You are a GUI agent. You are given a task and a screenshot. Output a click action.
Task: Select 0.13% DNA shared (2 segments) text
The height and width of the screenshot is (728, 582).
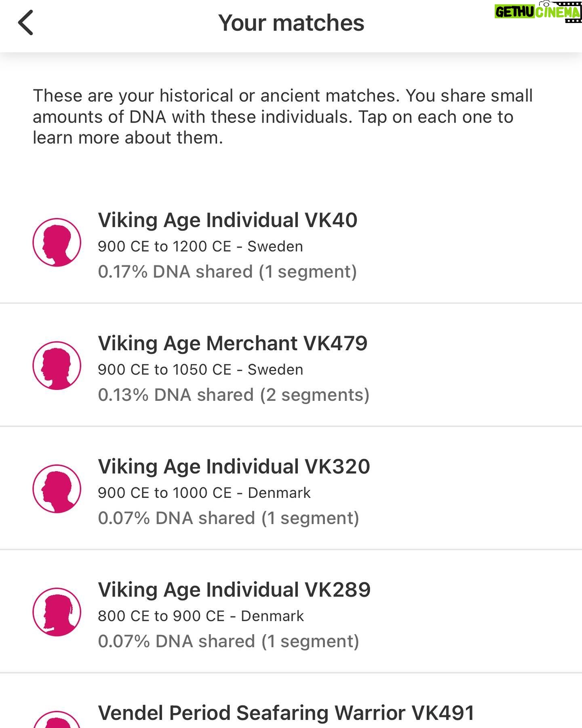click(x=234, y=395)
